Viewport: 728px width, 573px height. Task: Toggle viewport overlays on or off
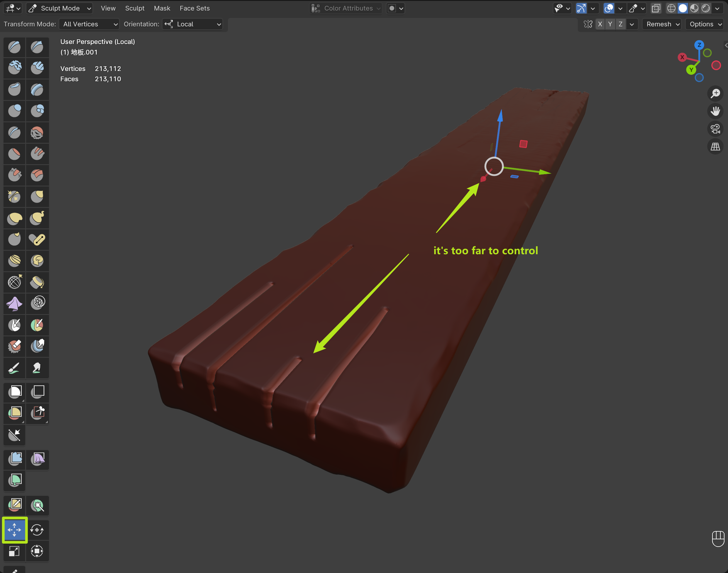[609, 8]
